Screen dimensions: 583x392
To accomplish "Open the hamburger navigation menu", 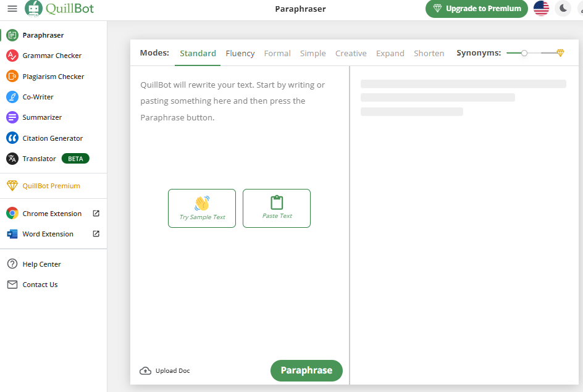I will pos(12,9).
